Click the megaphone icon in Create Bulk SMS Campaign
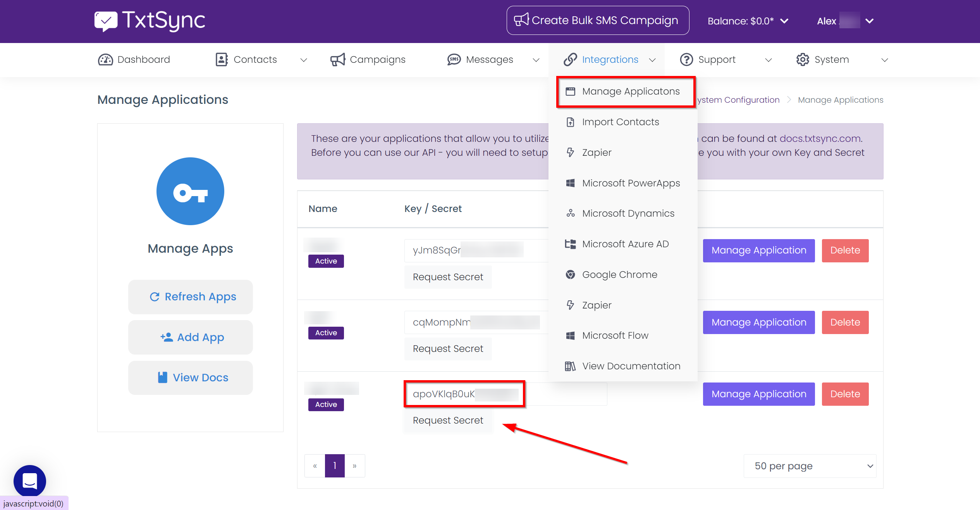 pos(521,20)
